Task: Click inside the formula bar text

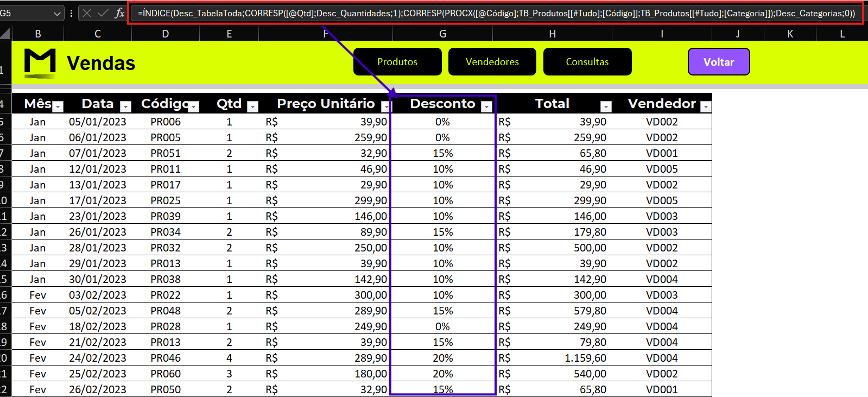Action: [x=496, y=13]
